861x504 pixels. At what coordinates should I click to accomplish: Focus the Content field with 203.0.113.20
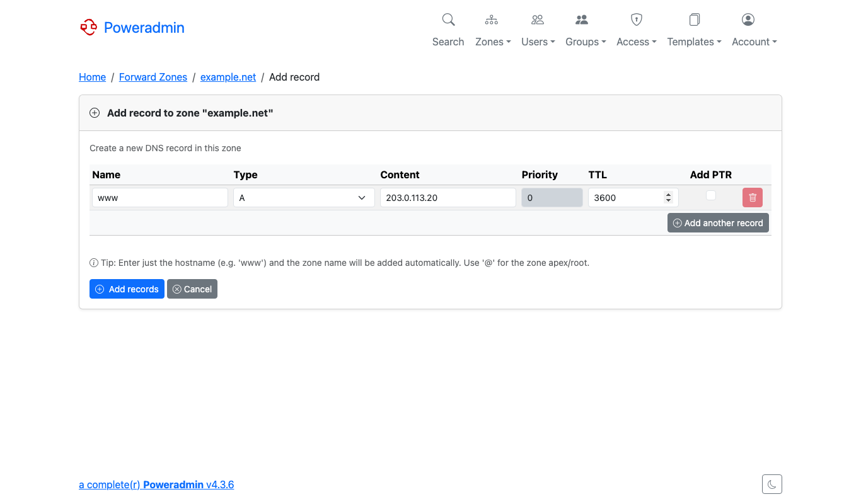(x=448, y=198)
